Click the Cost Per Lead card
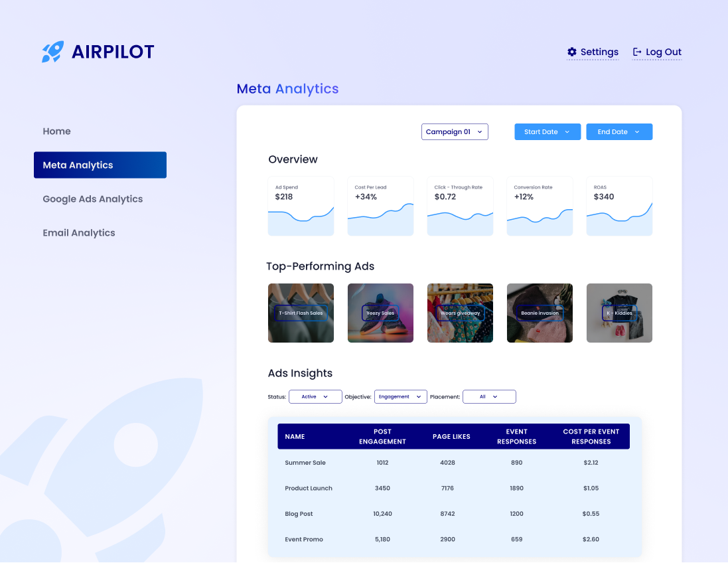This screenshot has width=728, height=563. click(380, 206)
